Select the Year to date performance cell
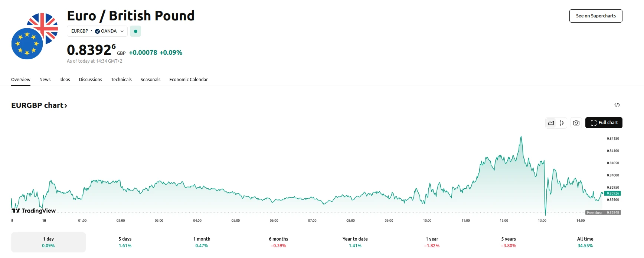 (x=355, y=242)
